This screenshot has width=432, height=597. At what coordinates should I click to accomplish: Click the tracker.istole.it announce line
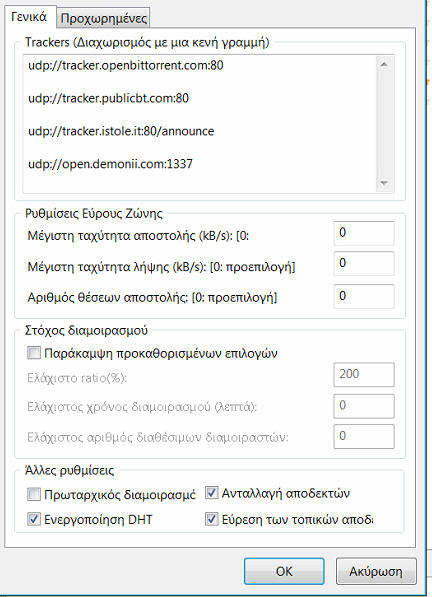121,131
